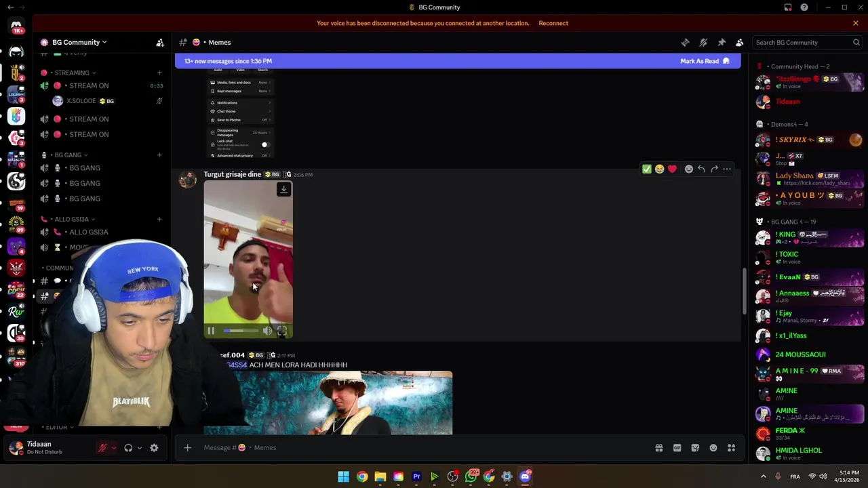Add channel to STREAMING category

159,73
